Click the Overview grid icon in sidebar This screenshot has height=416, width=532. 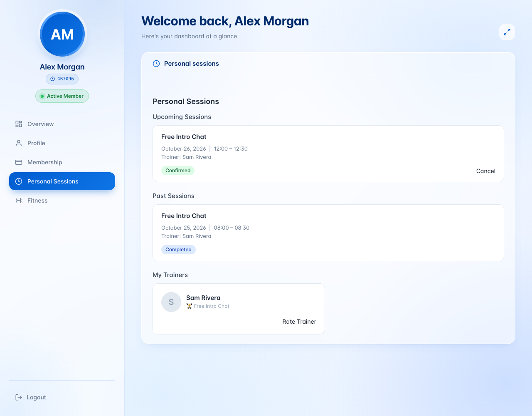[19, 124]
